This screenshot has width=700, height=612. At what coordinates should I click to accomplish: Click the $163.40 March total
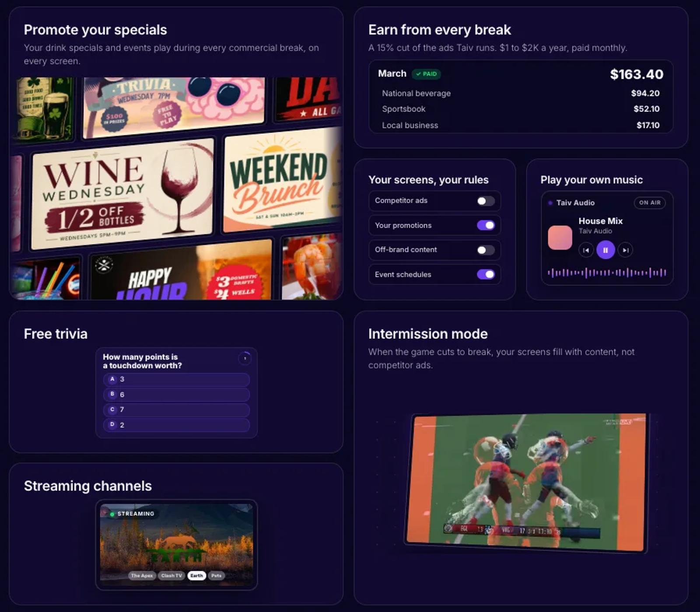point(637,74)
